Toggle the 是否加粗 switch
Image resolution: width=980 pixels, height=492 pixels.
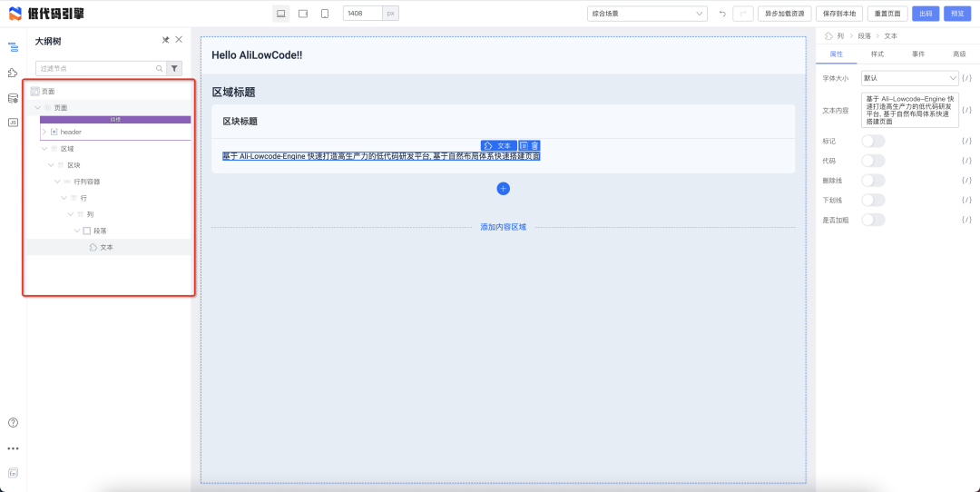coord(873,220)
